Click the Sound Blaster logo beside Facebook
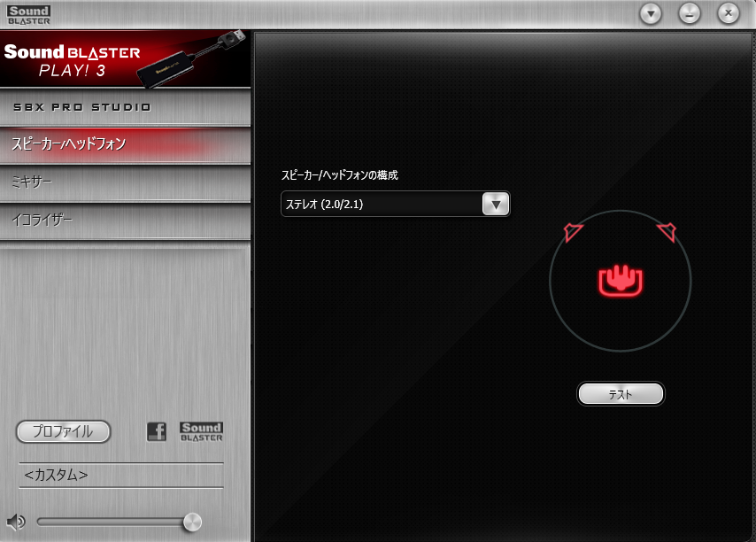The height and width of the screenshot is (542, 756). pyautogui.click(x=201, y=431)
